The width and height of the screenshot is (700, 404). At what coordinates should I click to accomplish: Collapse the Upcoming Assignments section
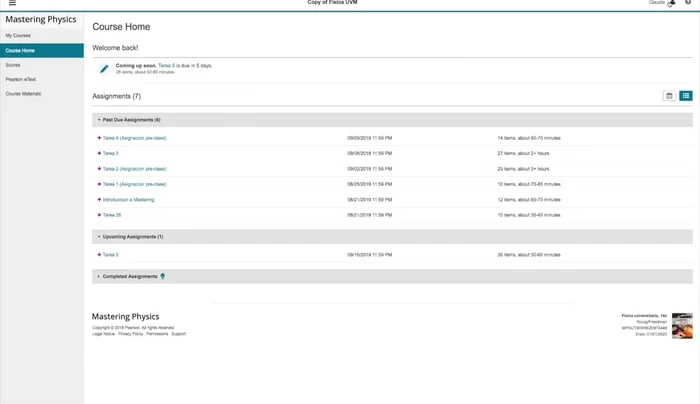point(98,237)
